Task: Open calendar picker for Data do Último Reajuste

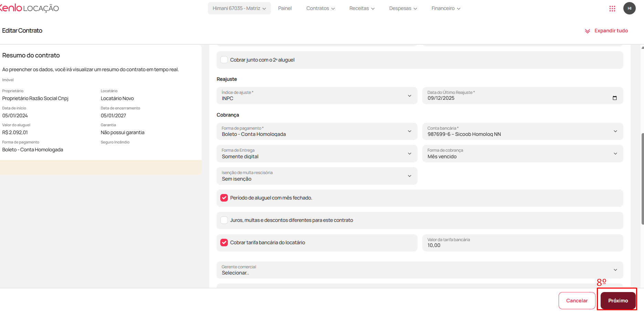Action: pyautogui.click(x=614, y=98)
